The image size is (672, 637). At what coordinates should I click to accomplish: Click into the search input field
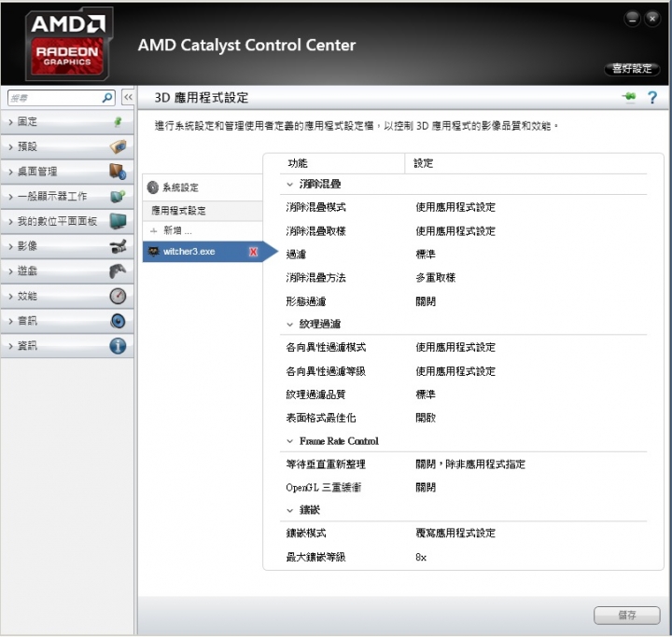tap(56, 98)
